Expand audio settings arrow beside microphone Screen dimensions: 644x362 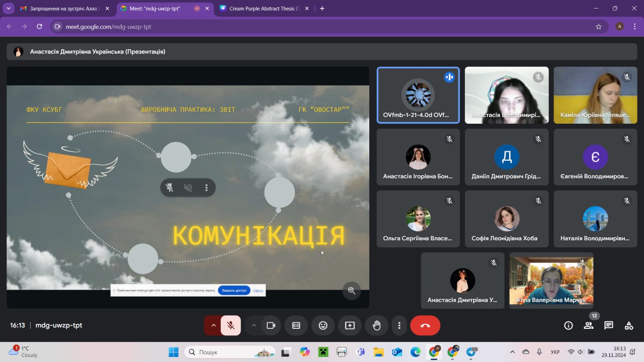coord(213,325)
